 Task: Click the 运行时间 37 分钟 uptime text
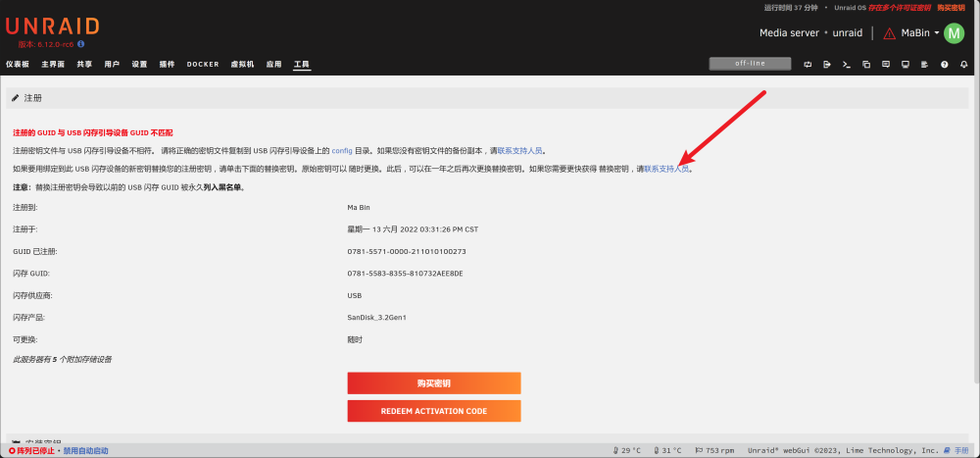[791, 8]
